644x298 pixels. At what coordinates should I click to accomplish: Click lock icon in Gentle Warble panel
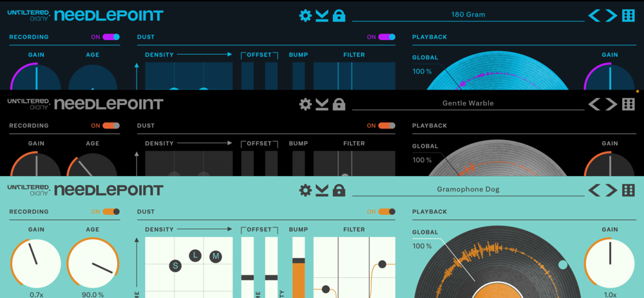point(339,104)
